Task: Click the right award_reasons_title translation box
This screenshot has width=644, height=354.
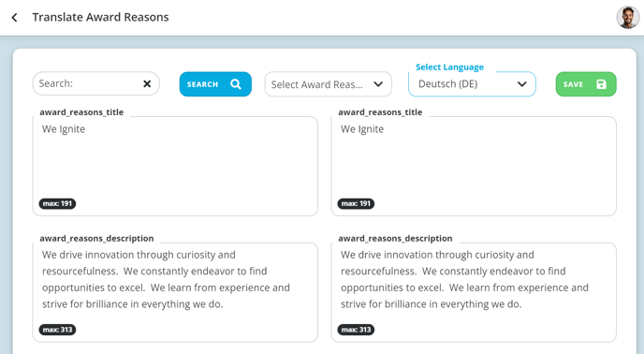Action: [474, 166]
